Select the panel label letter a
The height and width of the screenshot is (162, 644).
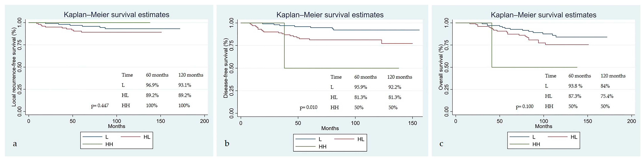(x=15, y=144)
